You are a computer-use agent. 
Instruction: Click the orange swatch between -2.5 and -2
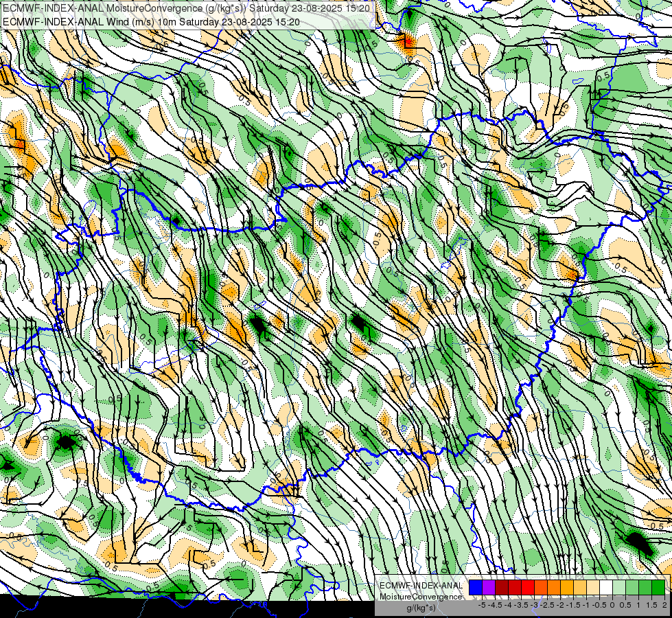pos(554,587)
